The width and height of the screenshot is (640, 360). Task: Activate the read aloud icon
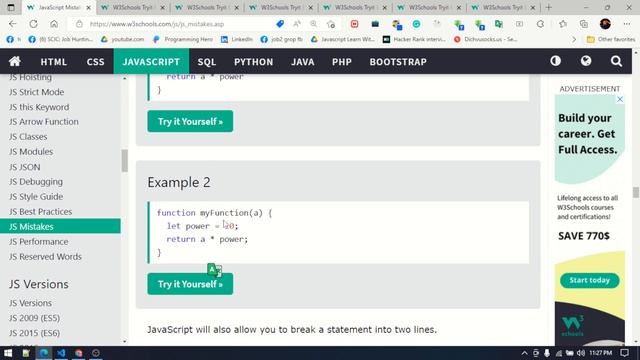tap(297, 24)
